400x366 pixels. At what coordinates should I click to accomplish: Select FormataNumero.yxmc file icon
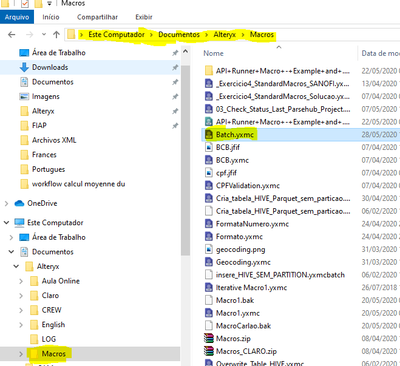click(x=209, y=224)
